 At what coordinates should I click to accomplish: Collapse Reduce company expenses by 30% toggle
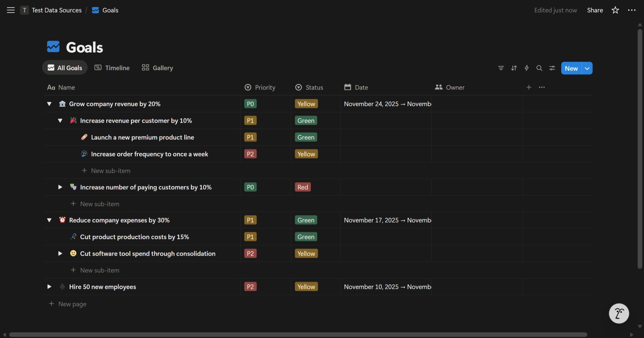49,220
